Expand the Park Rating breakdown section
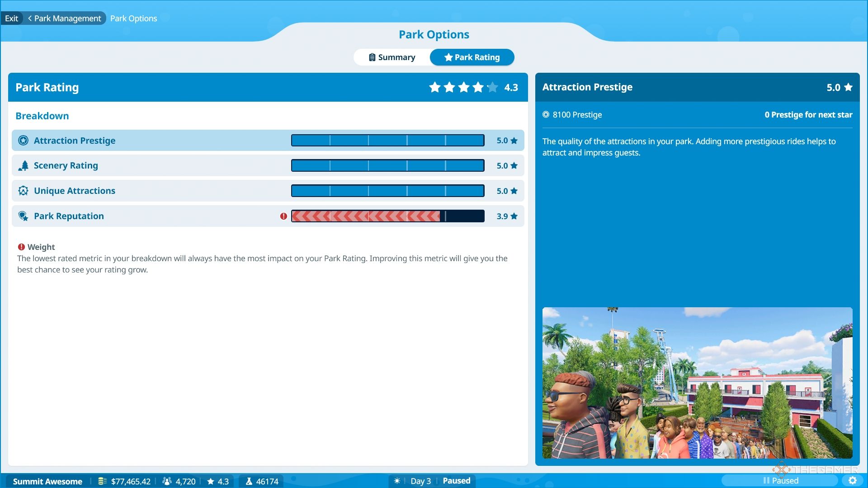The height and width of the screenshot is (488, 868). click(42, 115)
